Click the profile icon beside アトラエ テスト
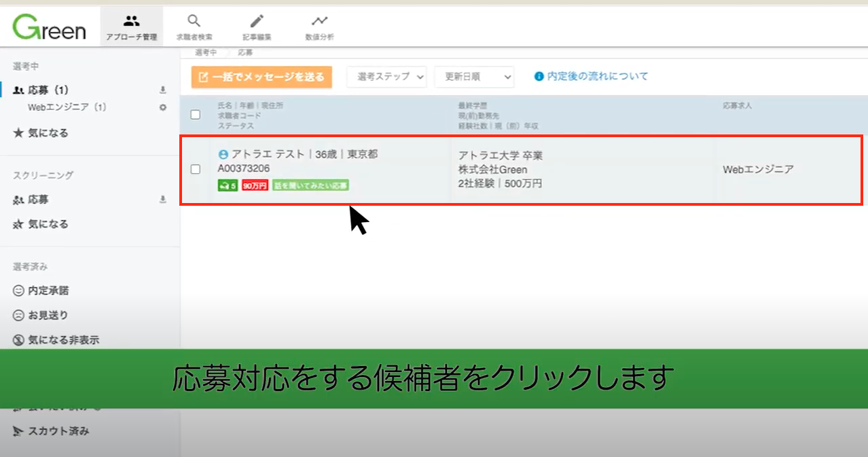868x457 pixels. [223, 155]
